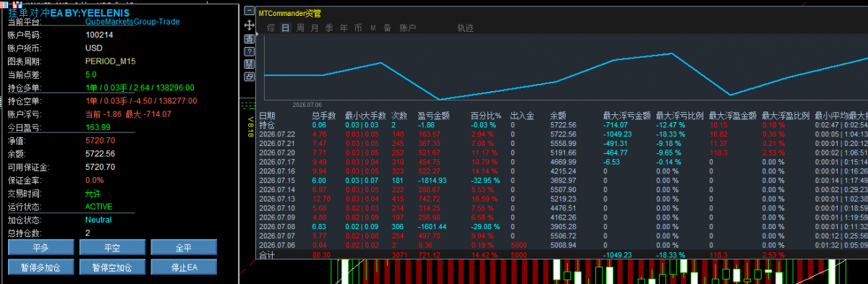The image size is (868, 284).
Task: Click the 暂停空加仓 button
Action: (112, 267)
